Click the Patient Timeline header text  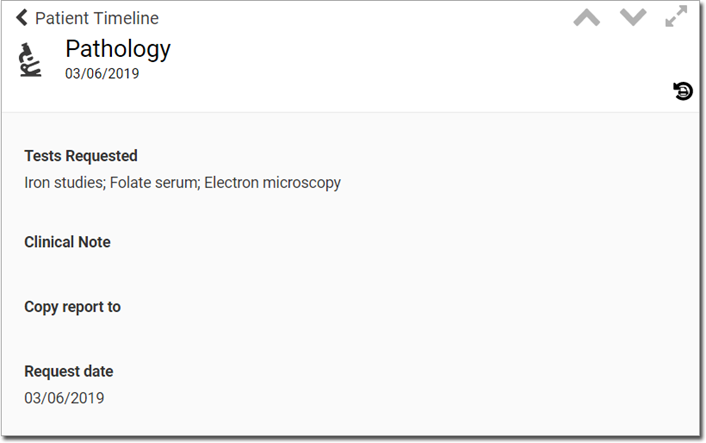(97, 18)
